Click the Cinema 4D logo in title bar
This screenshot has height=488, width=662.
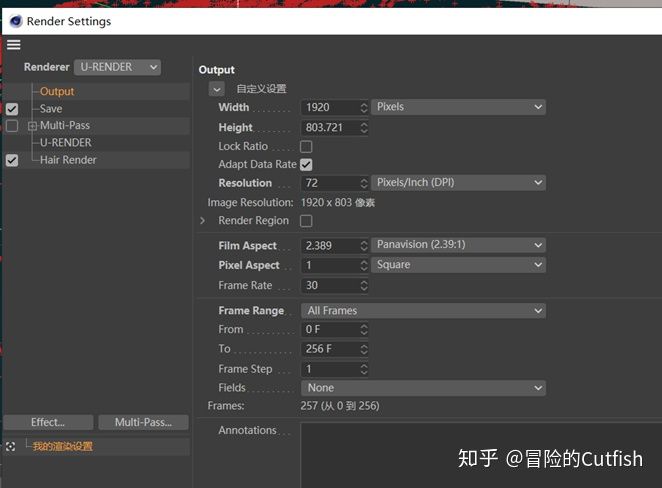click(15, 21)
